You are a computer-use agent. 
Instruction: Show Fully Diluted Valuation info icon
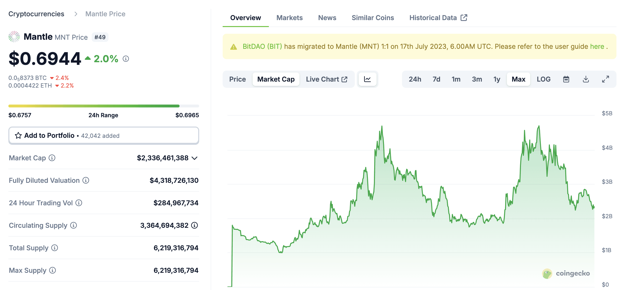pos(86,180)
